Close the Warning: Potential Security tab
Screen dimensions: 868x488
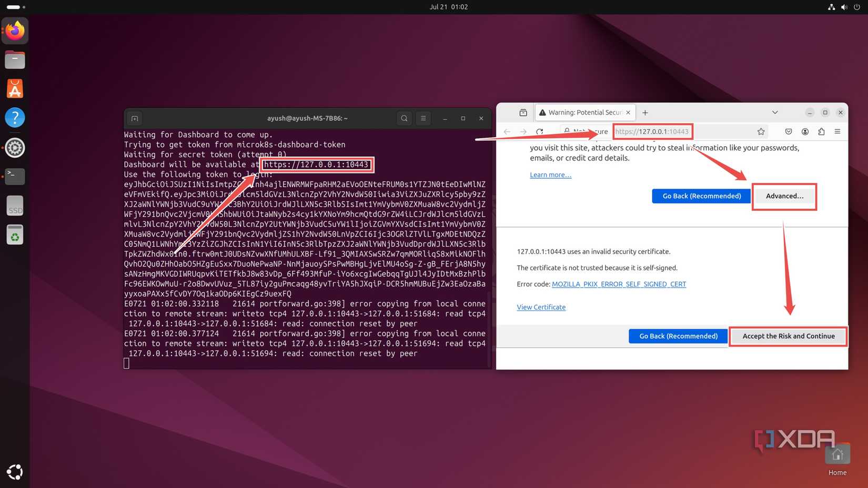coord(628,113)
